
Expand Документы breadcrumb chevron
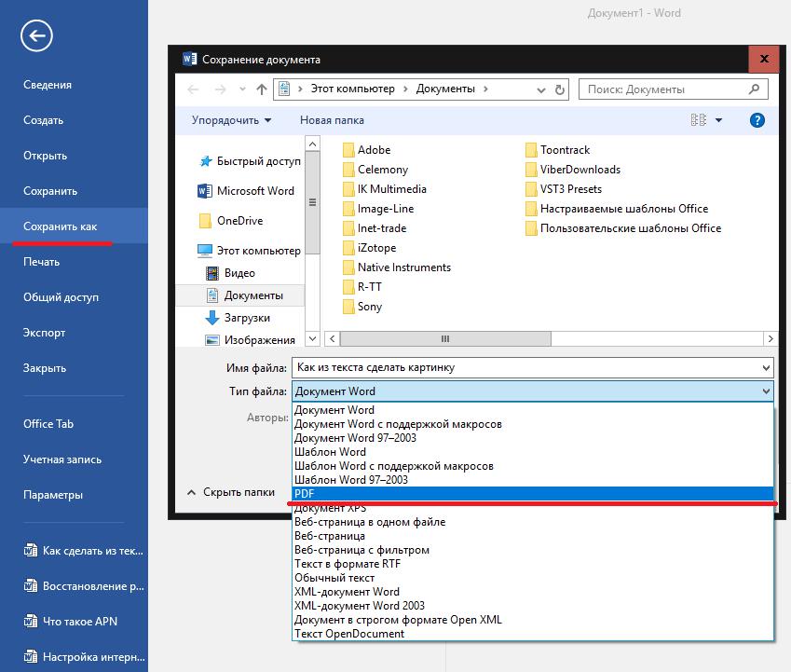coord(485,89)
